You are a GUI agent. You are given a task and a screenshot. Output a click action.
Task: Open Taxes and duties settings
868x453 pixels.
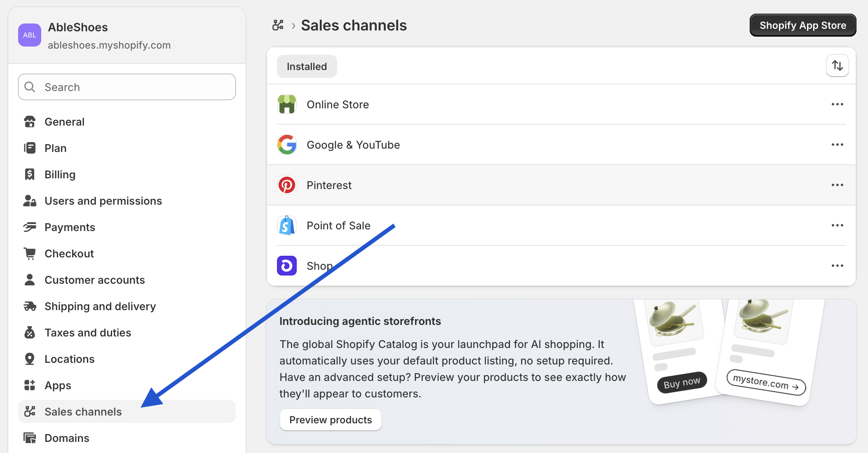[87, 333]
